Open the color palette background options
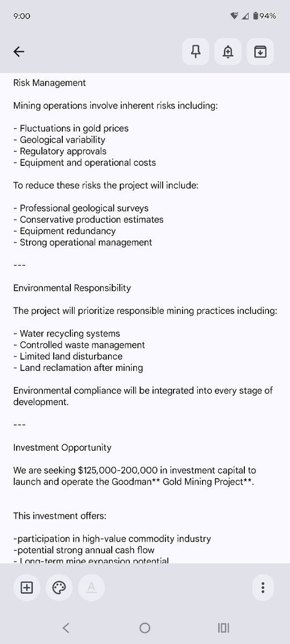Image resolution: width=290 pixels, height=644 pixels. coord(59,588)
